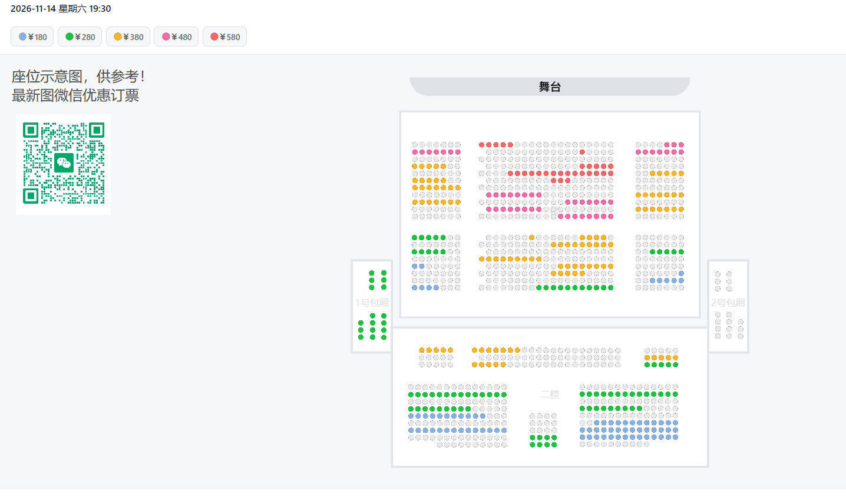Screen dimensions: 846x504
Task: Select bottom-left green seat in small balcony center block
Action: (533, 445)
